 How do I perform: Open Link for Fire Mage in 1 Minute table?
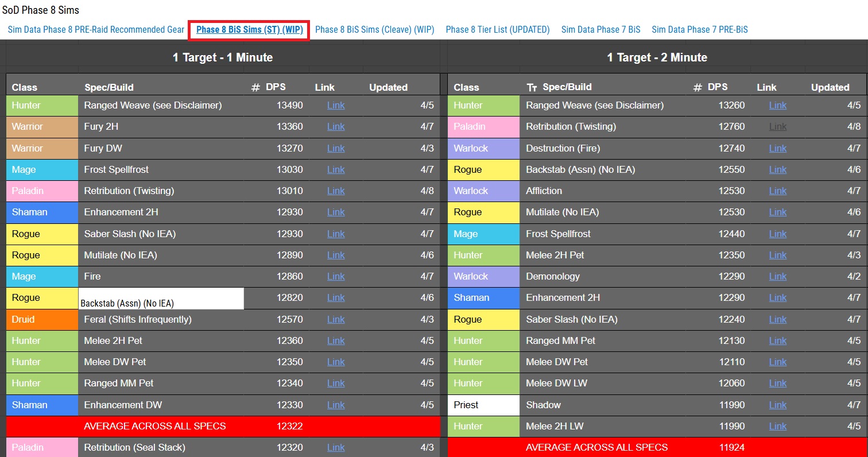point(336,276)
